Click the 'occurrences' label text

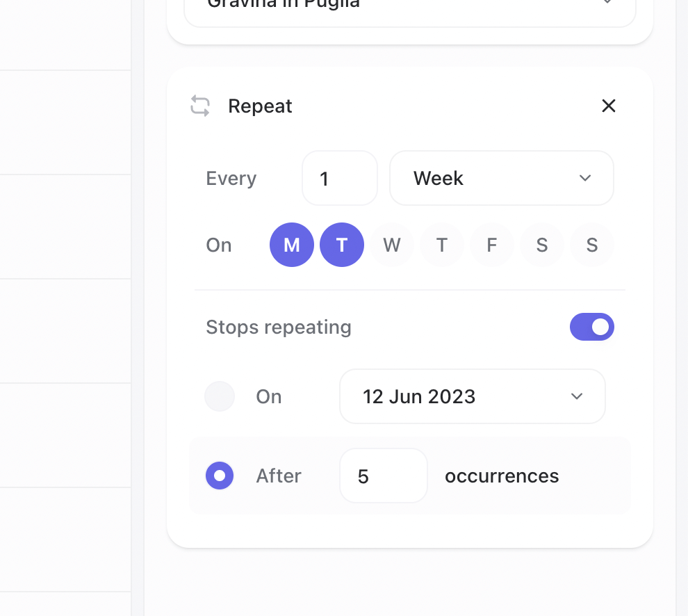click(502, 476)
